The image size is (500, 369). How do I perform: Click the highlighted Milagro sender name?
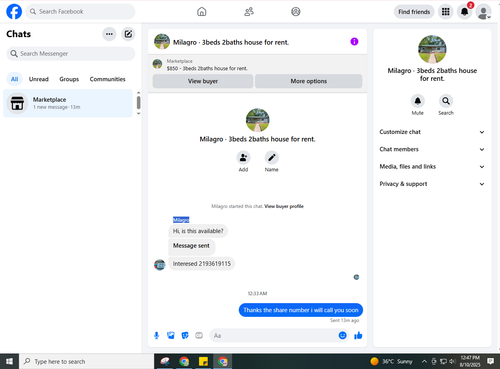[x=181, y=220]
